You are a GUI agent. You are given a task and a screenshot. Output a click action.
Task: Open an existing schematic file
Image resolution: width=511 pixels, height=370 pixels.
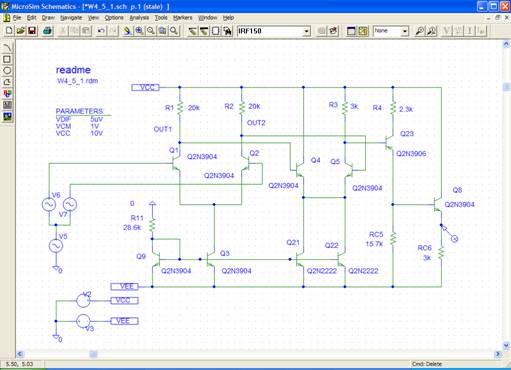21,31
